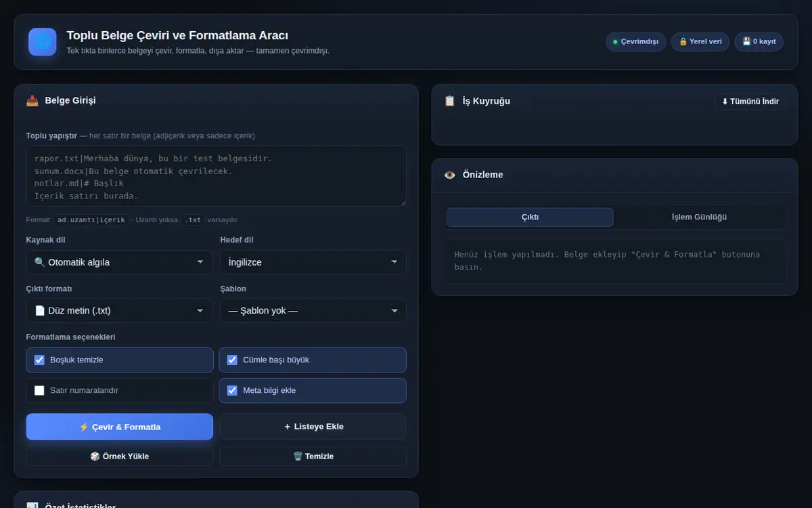812x508 pixels.
Task: Click the 0 kayıt storage badge
Action: click(759, 42)
